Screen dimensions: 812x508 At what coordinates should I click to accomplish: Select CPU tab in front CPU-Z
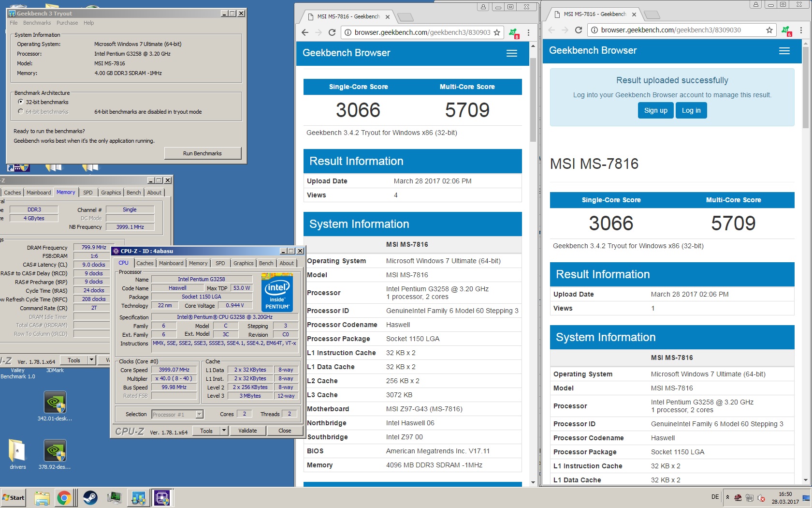(x=124, y=263)
